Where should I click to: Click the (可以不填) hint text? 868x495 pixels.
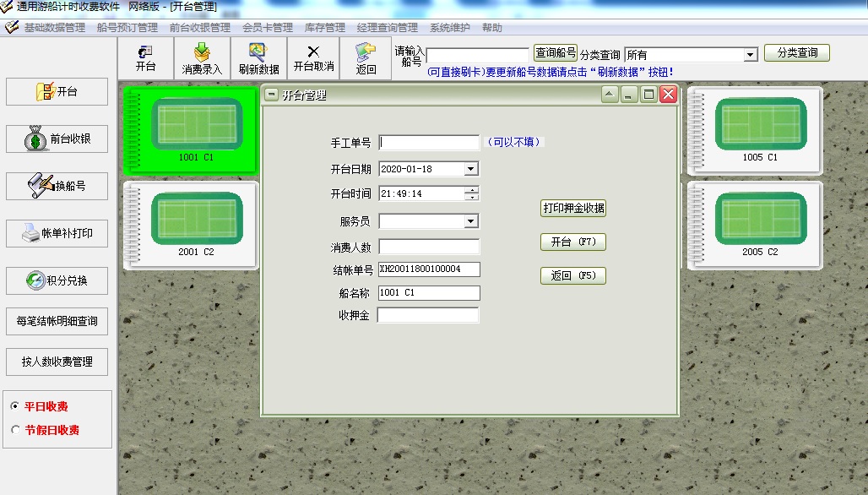(514, 142)
